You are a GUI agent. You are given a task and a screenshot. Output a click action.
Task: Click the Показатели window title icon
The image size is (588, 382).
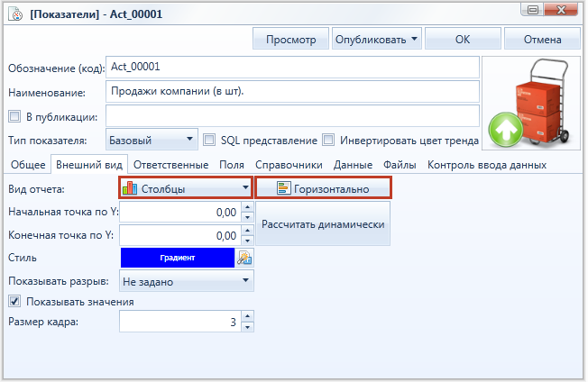pos(16,14)
